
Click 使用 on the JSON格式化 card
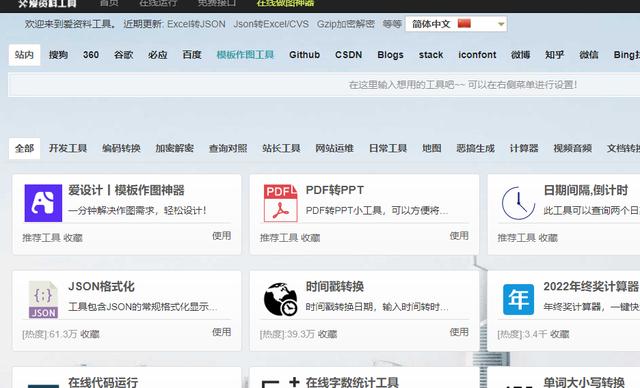(x=222, y=332)
